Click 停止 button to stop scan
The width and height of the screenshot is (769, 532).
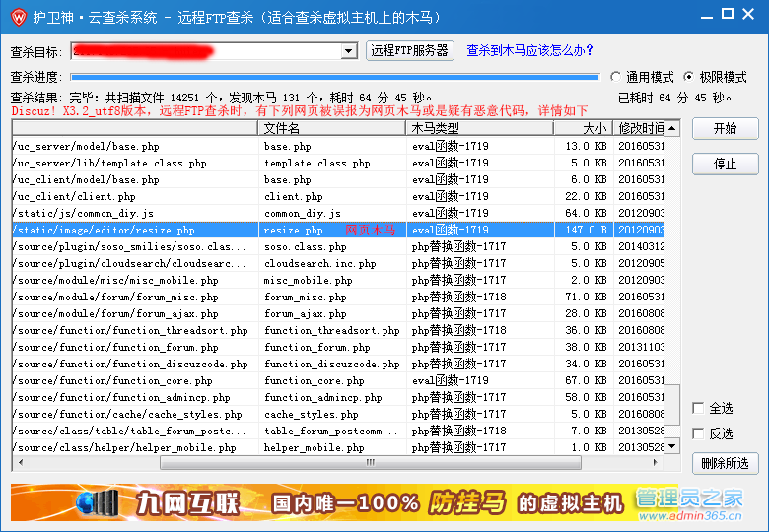click(x=725, y=164)
